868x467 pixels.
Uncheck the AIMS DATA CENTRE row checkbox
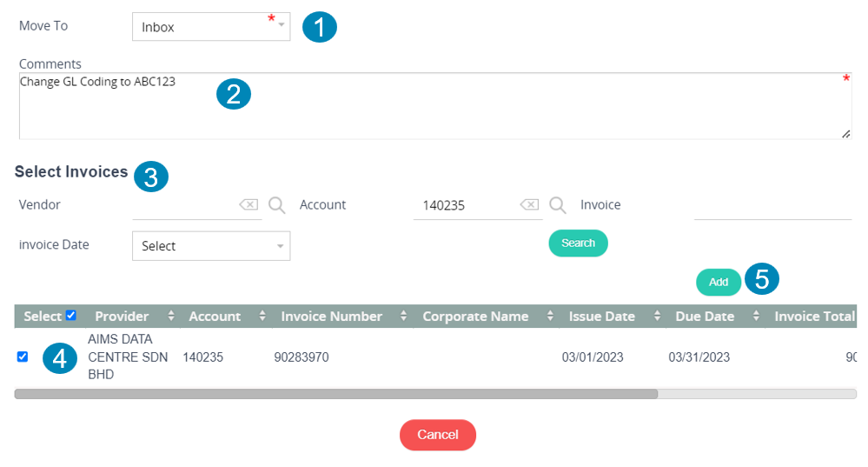(22, 357)
